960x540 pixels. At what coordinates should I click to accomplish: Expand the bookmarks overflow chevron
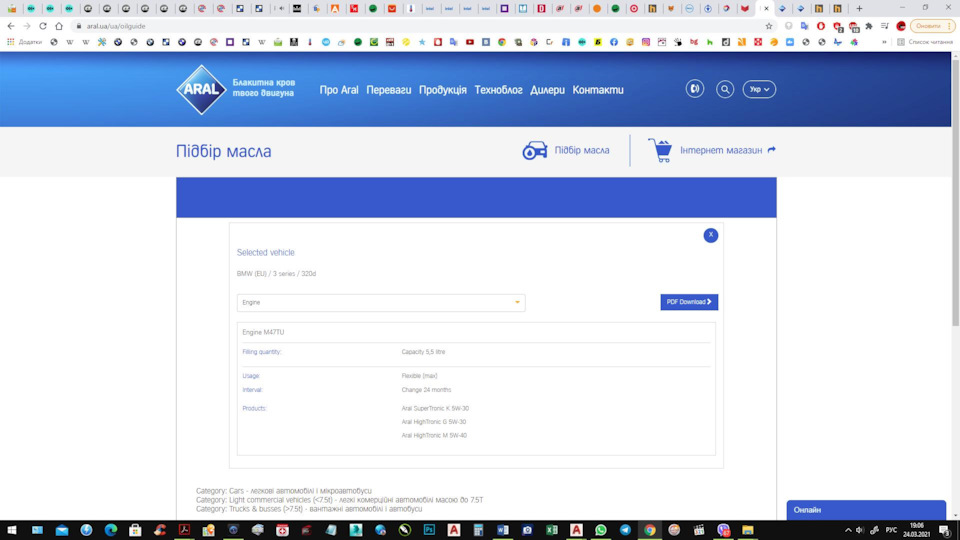(884, 42)
